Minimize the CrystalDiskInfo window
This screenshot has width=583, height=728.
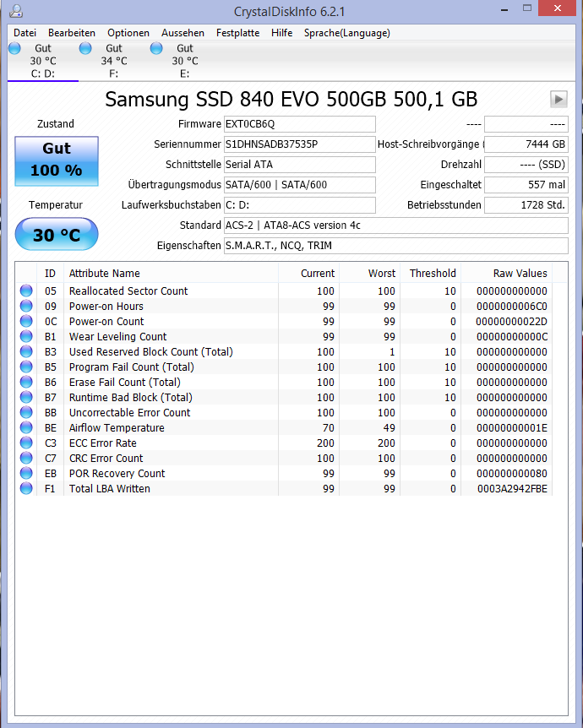[504, 8]
